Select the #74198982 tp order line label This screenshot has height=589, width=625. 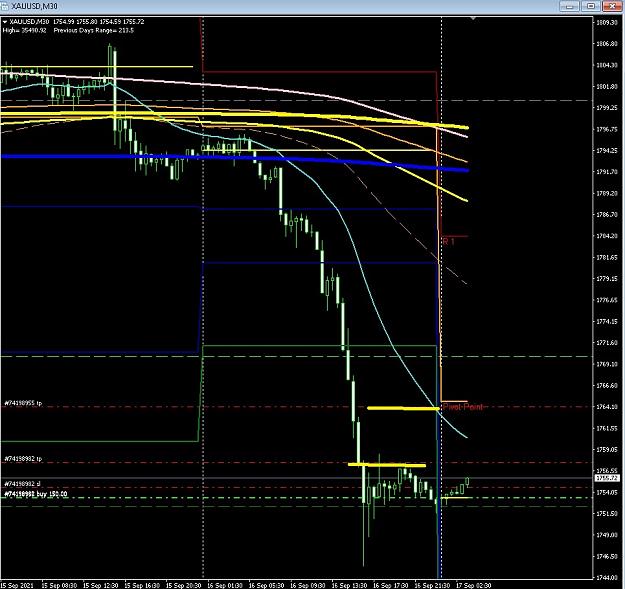click(23, 459)
